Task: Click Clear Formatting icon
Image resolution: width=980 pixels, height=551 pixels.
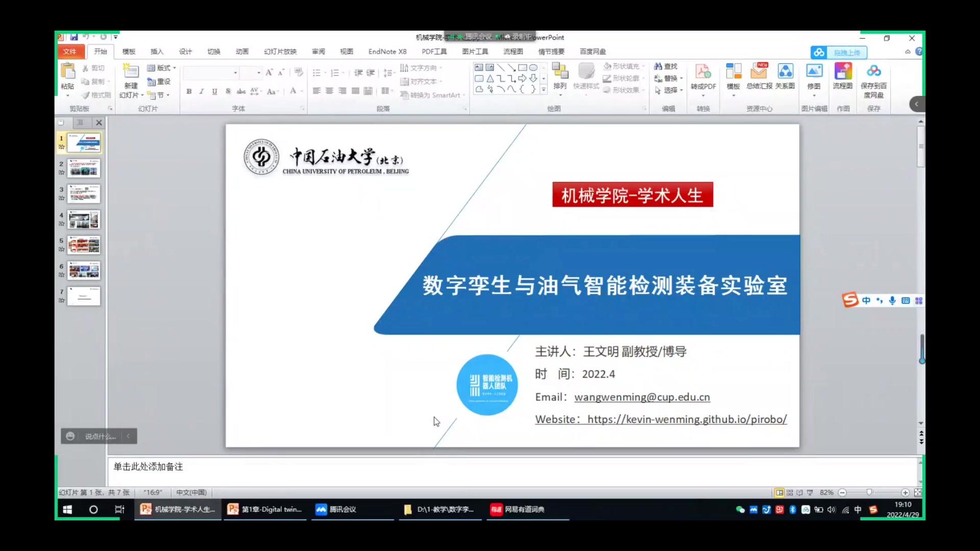Action: tap(299, 72)
